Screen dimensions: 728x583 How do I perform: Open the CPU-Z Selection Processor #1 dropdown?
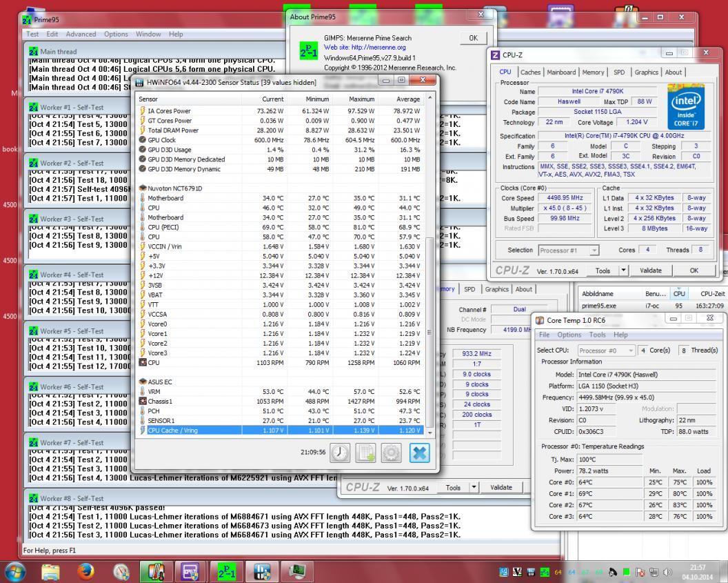tap(569, 250)
